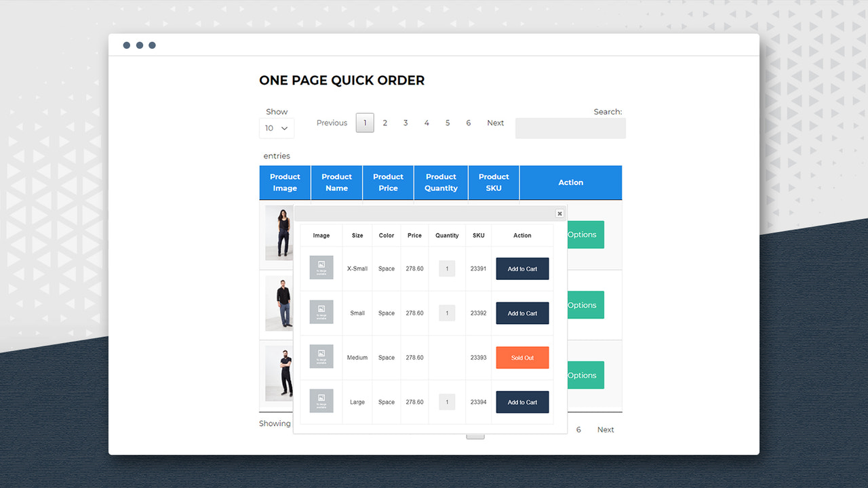Click the Medium variant's placeholder image icon
868x488 pixels.
coord(321,356)
